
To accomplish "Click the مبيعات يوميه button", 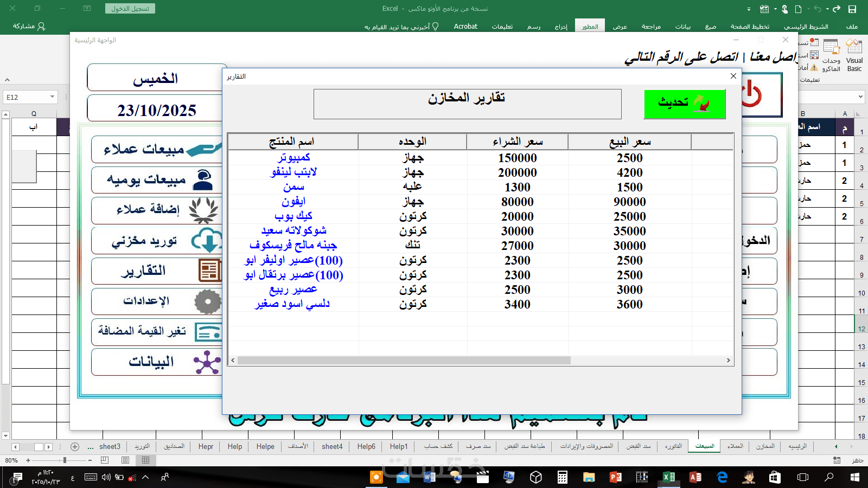I will click(157, 179).
